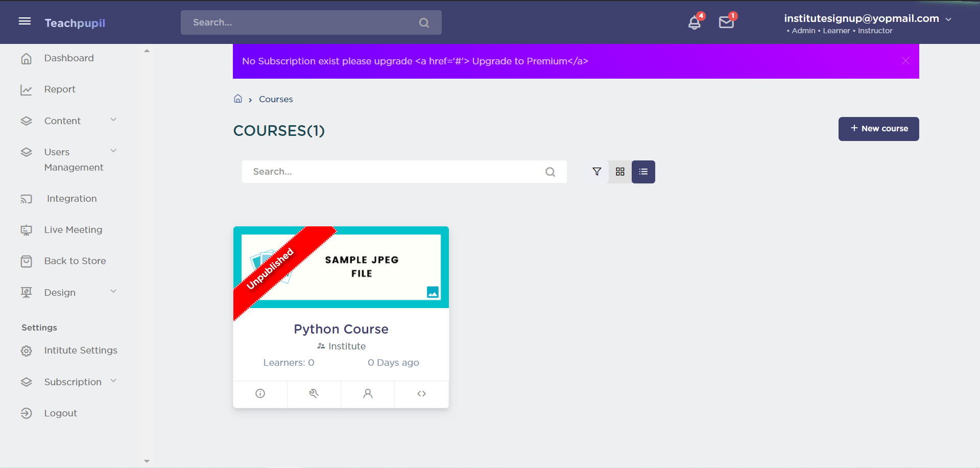Click the hamburger menu icon

(25, 21)
